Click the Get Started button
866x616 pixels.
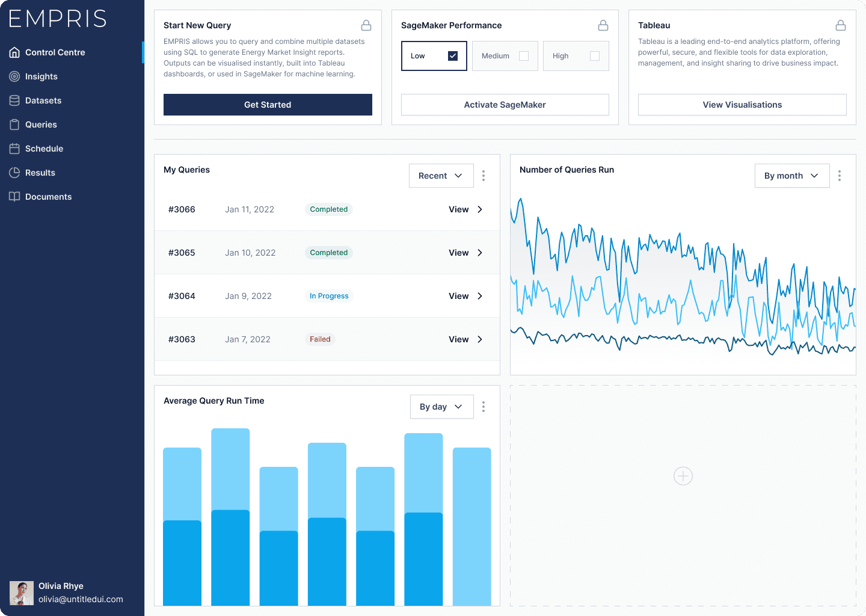point(268,105)
